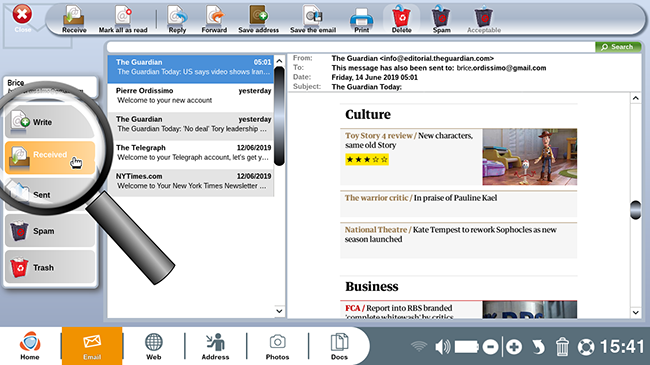Print the current email
This screenshot has width=650, height=365.
click(361, 19)
